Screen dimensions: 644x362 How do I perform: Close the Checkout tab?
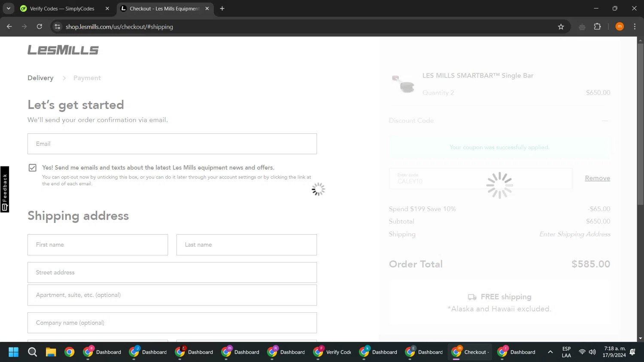pos(207,9)
